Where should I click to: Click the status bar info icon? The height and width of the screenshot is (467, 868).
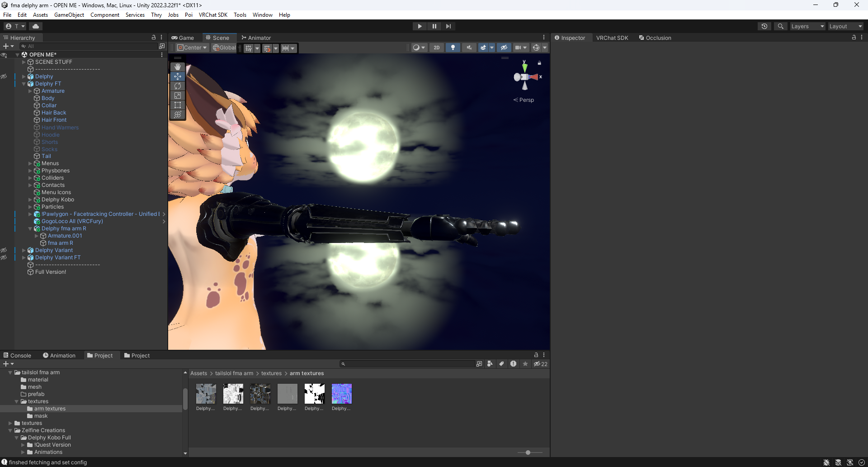tap(4, 462)
